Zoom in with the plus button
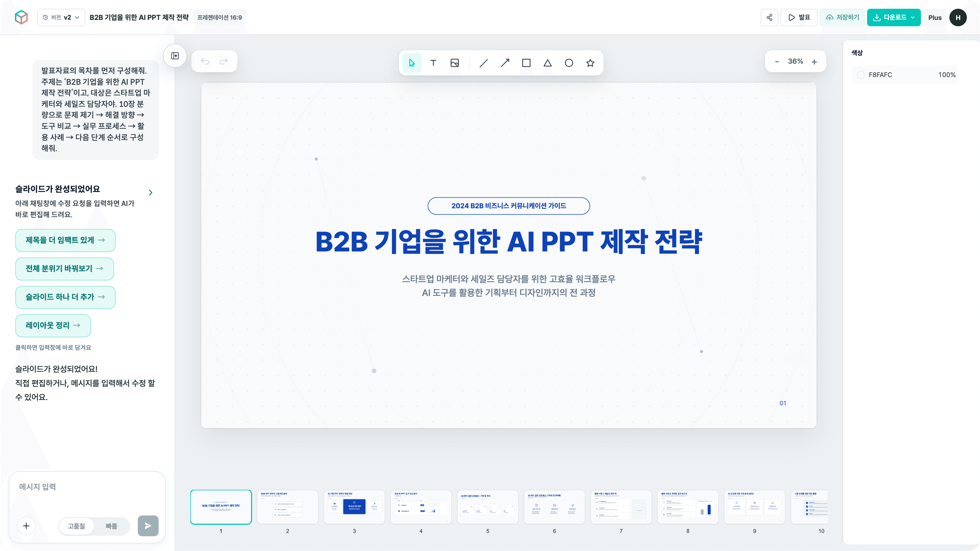Viewport: 980px width, 551px height. (814, 61)
